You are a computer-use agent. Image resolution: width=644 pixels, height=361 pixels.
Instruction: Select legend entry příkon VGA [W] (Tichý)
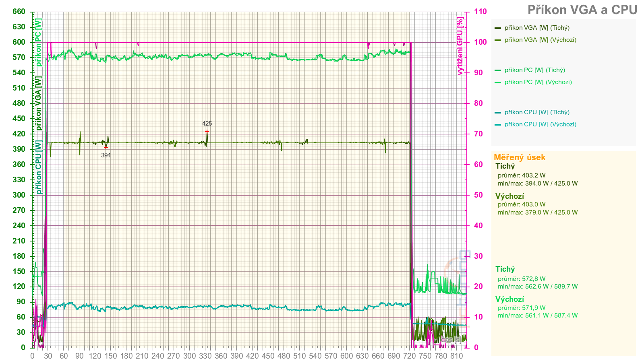[537, 28]
